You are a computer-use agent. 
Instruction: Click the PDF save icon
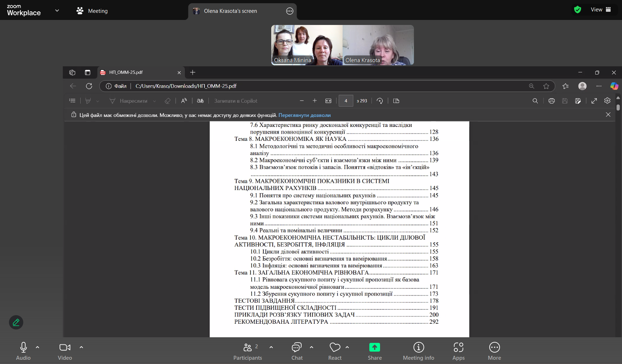(x=565, y=101)
